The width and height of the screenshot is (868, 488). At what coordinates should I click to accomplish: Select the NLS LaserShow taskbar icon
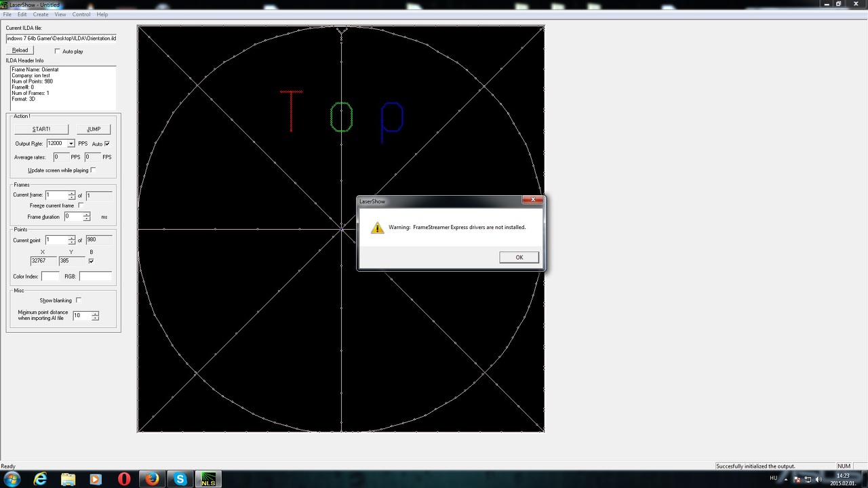pyautogui.click(x=208, y=479)
